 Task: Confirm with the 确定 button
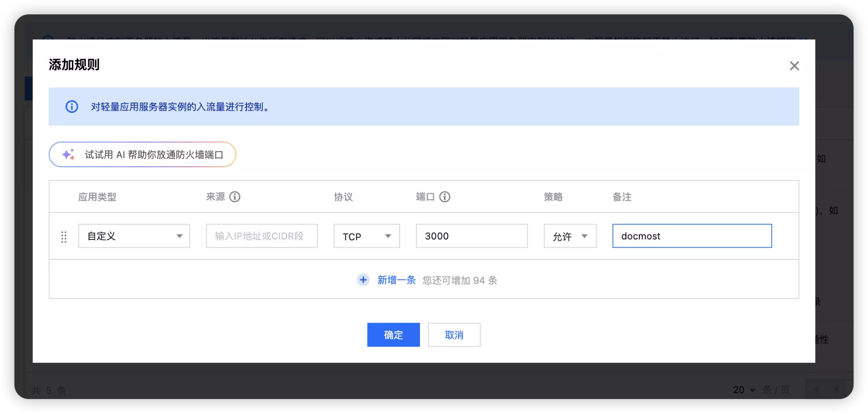coord(393,335)
